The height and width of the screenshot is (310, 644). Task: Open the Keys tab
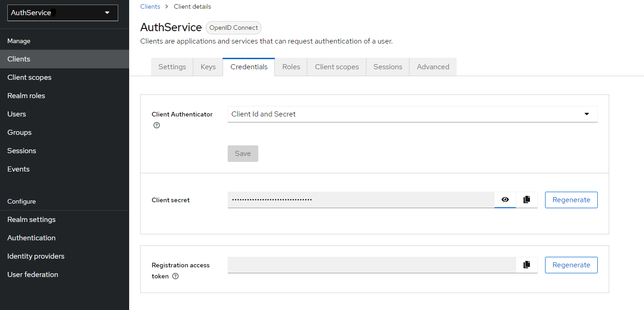pyautogui.click(x=208, y=67)
